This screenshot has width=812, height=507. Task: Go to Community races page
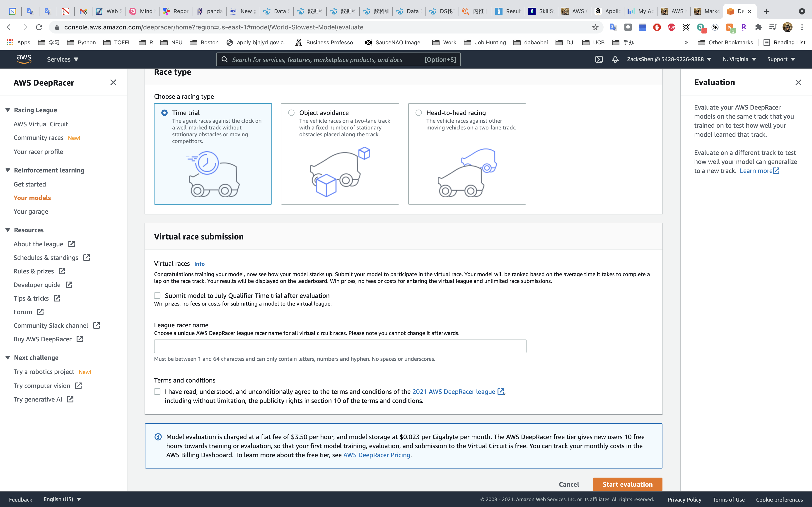pyautogui.click(x=39, y=138)
